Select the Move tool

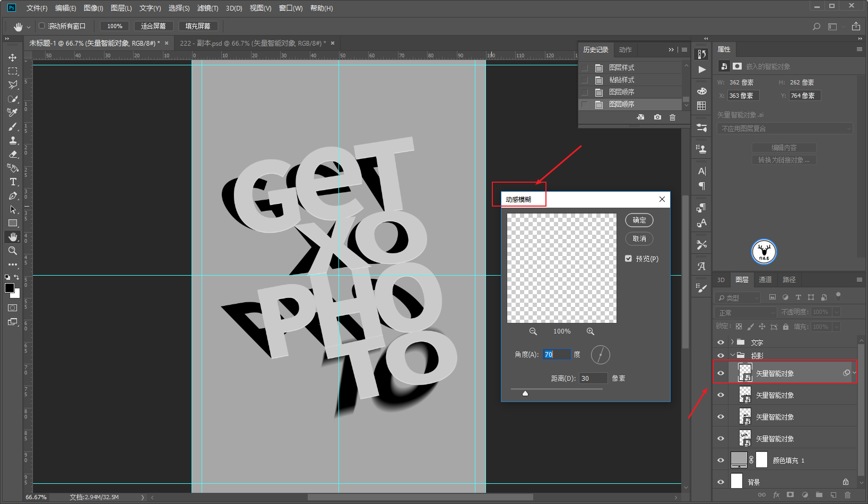point(13,57)
